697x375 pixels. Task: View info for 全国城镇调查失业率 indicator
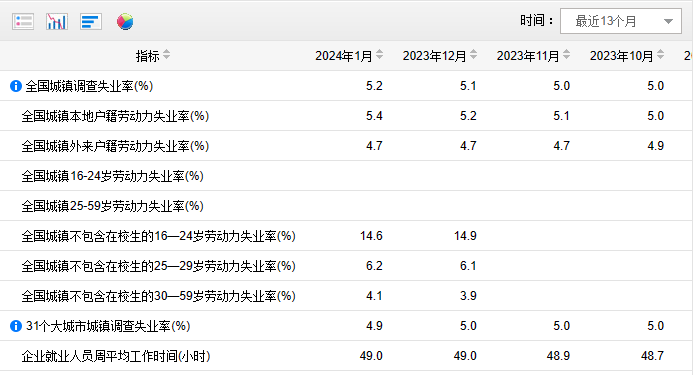pos(16,86)
